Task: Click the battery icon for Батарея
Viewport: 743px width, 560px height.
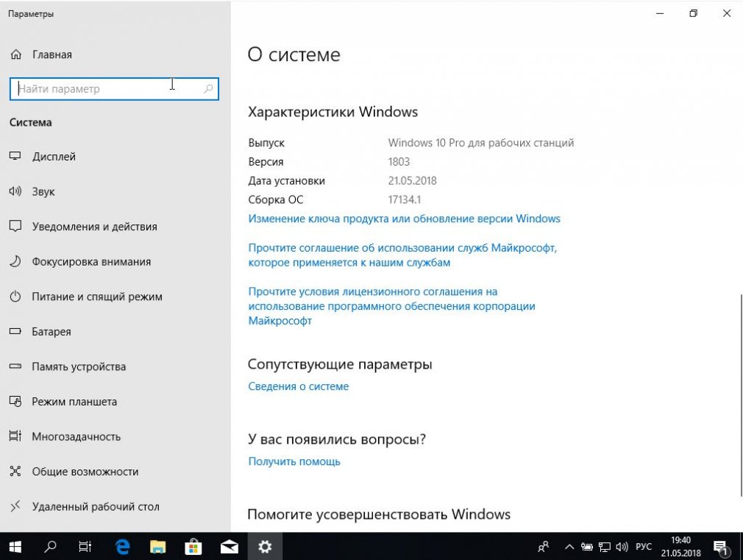Action: [x=15, y=331]
